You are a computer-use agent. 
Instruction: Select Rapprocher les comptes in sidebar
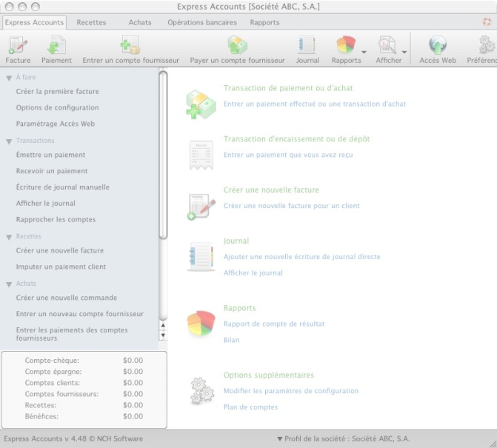click(x=56, y=219)
